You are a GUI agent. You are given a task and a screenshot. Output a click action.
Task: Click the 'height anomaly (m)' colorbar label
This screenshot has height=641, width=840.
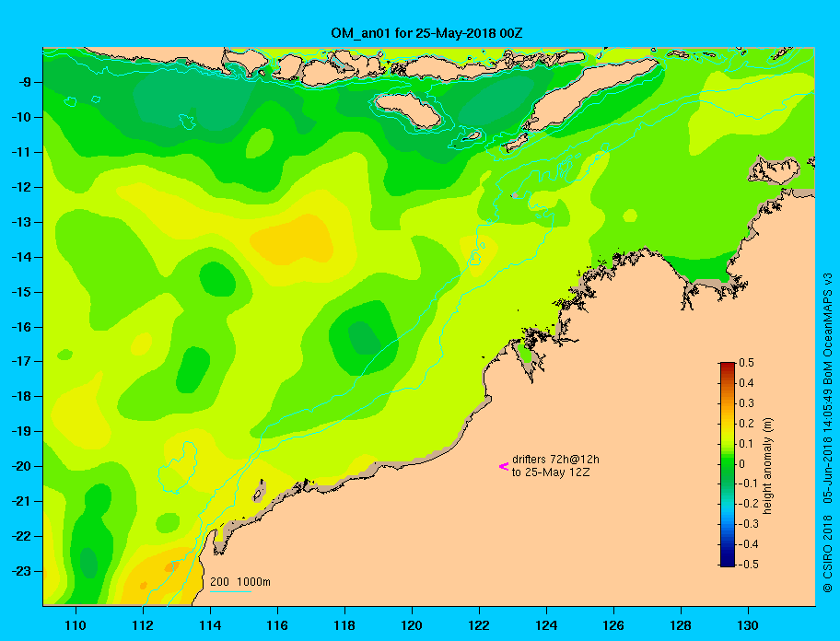767,465
